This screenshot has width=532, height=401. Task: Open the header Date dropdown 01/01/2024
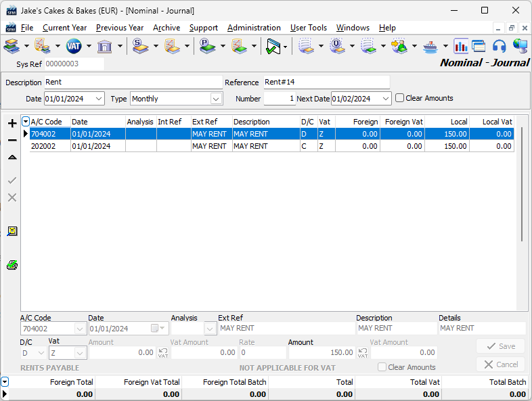[99, 99]
